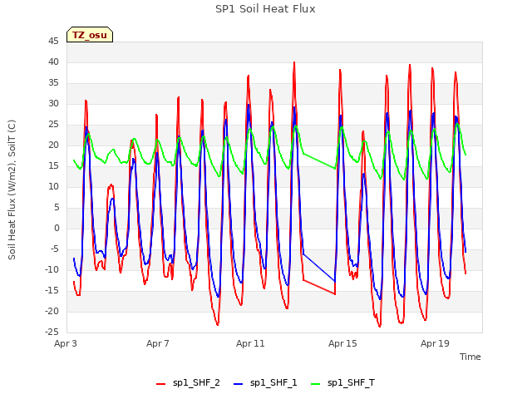Click the Apr 19 x-axis label
The height and width of the screenshot is (399, 532).
435,343
